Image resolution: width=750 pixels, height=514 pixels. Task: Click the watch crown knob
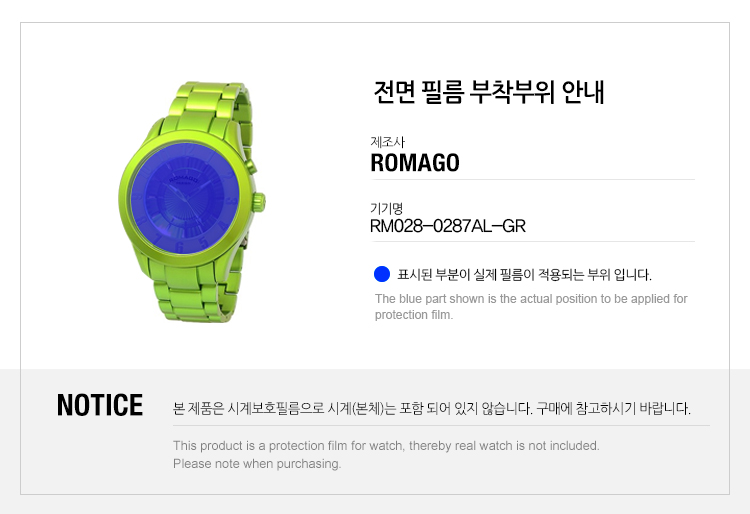259,202
